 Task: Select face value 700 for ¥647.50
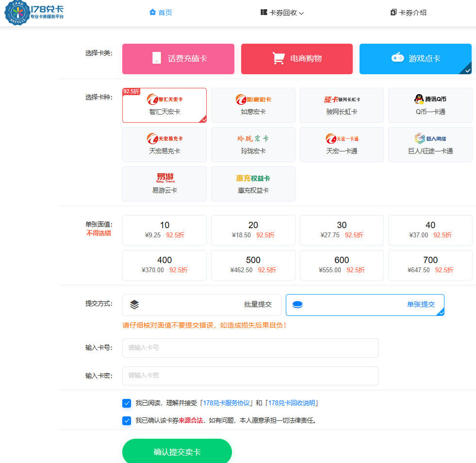click(x=430, y=265)
